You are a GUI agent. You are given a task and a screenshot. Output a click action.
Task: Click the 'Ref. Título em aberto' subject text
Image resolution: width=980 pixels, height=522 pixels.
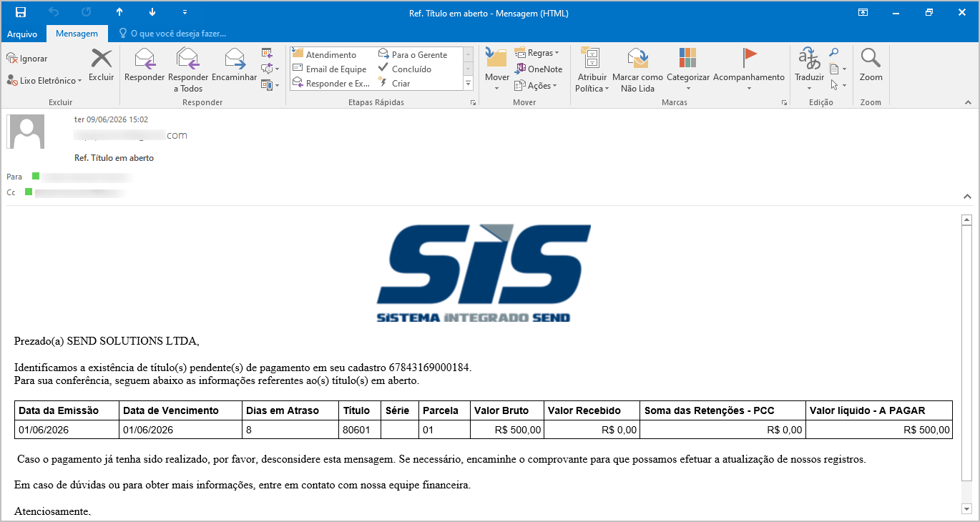pos(114,158)
